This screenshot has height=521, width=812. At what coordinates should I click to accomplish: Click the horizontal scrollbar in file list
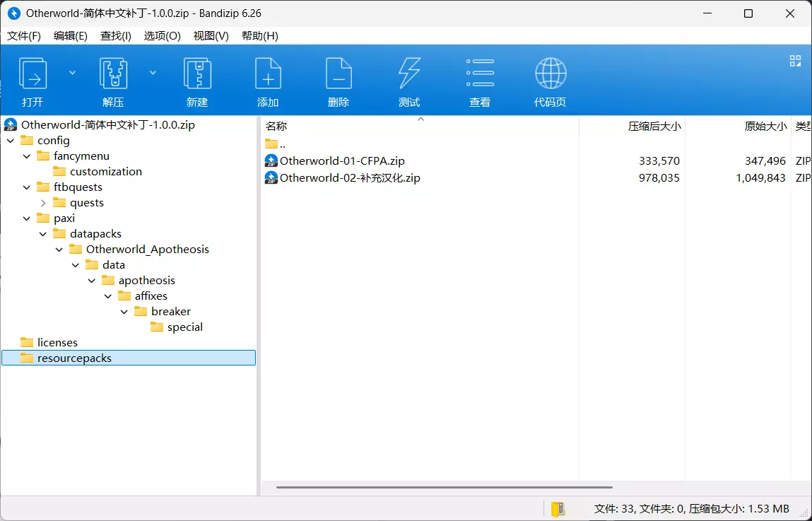[x=445, y=487]
